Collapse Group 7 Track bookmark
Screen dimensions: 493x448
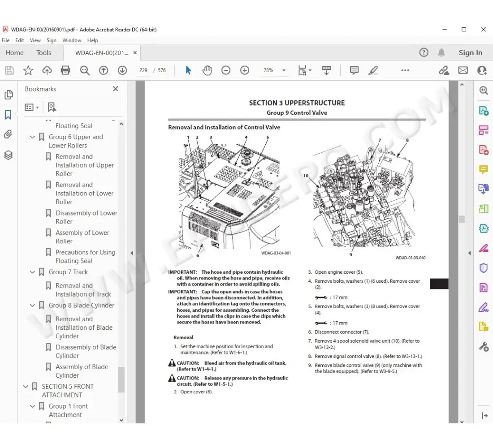pyautogui.click(x=32, y=272)
